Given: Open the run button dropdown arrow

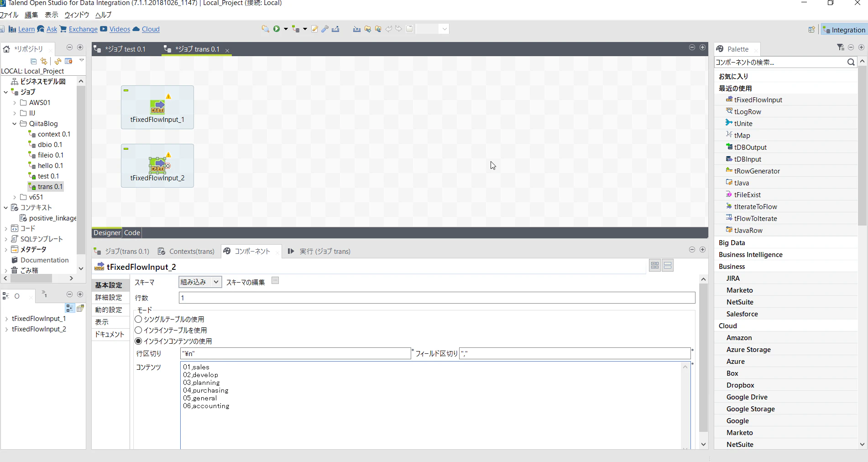Looking at the screenshot, I should pos(286,29).
